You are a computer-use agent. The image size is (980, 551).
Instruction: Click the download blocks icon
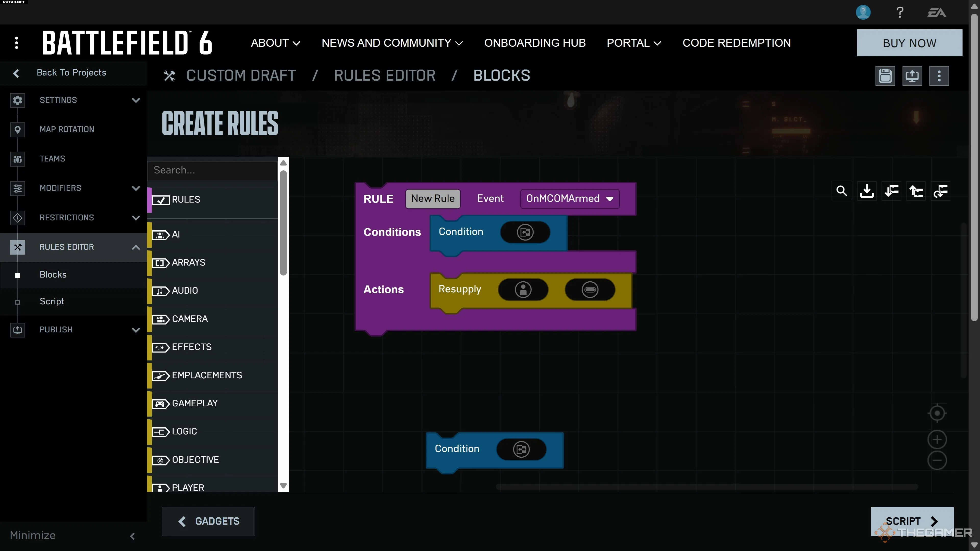coord(867,191)
